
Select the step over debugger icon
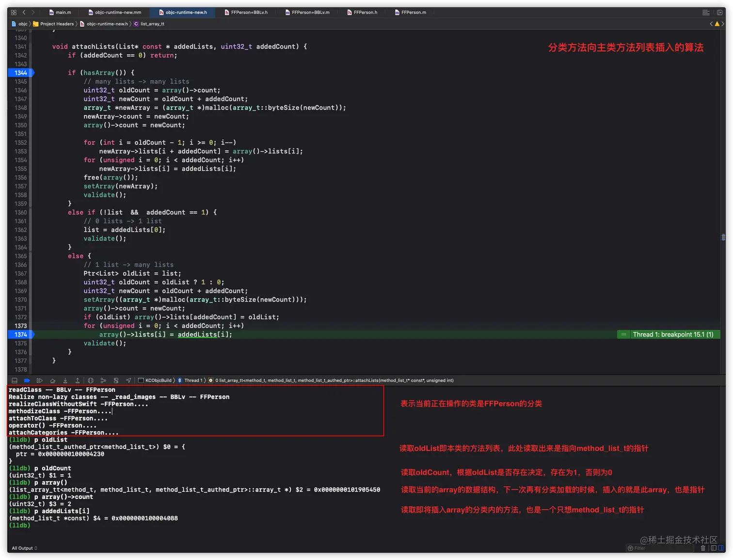(53, 380)
